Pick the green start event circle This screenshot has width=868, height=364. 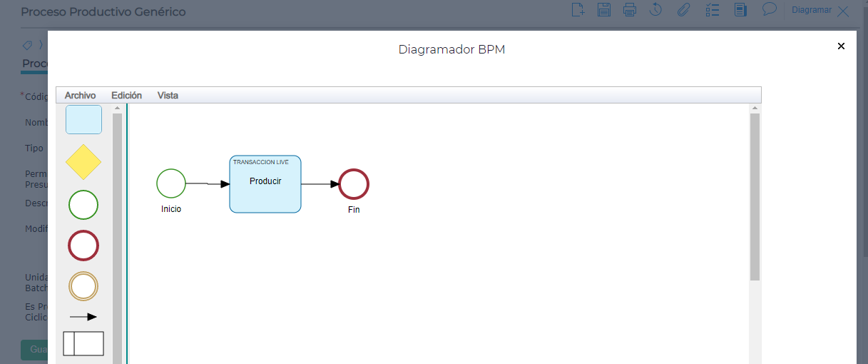83,205
